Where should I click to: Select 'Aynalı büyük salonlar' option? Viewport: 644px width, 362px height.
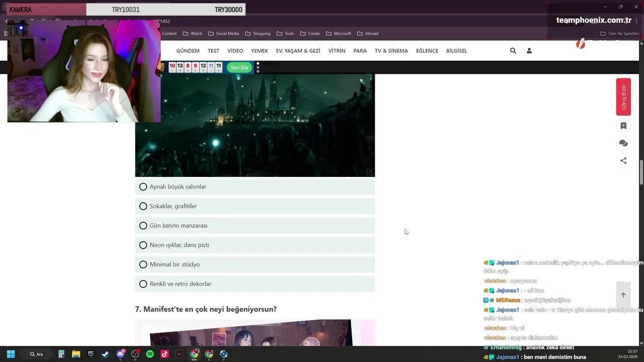(x=255, y=187)
